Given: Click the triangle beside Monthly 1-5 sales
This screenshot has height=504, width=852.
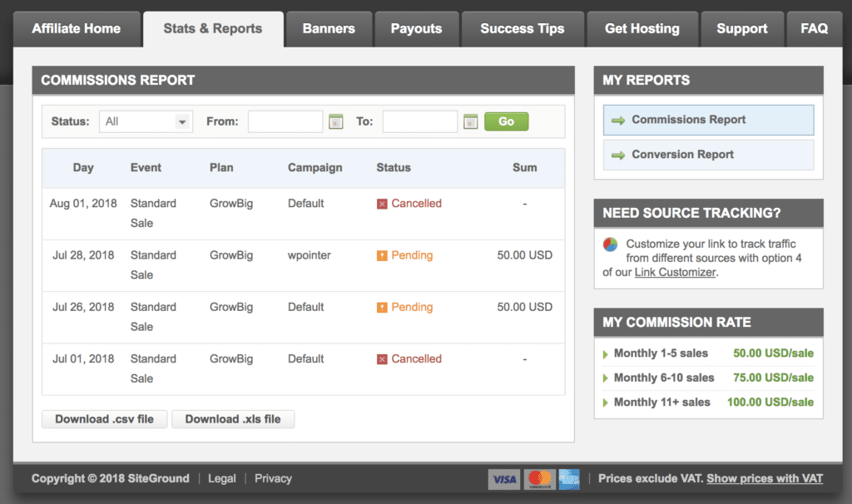Looking at the screenshot, I should click(x=606, y=354).
